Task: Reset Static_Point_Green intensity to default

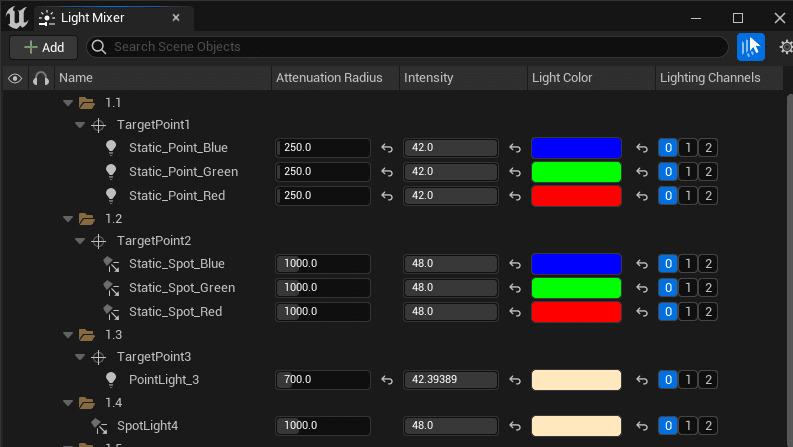Action: 515,172
